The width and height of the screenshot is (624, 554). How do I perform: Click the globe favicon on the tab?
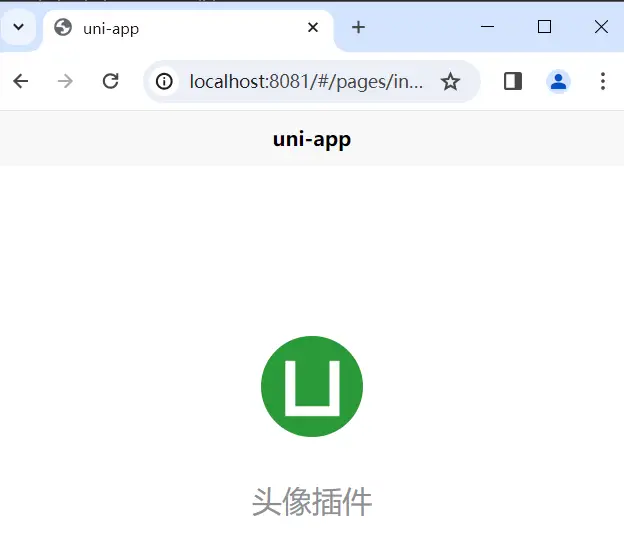click(x=63, y=27)
